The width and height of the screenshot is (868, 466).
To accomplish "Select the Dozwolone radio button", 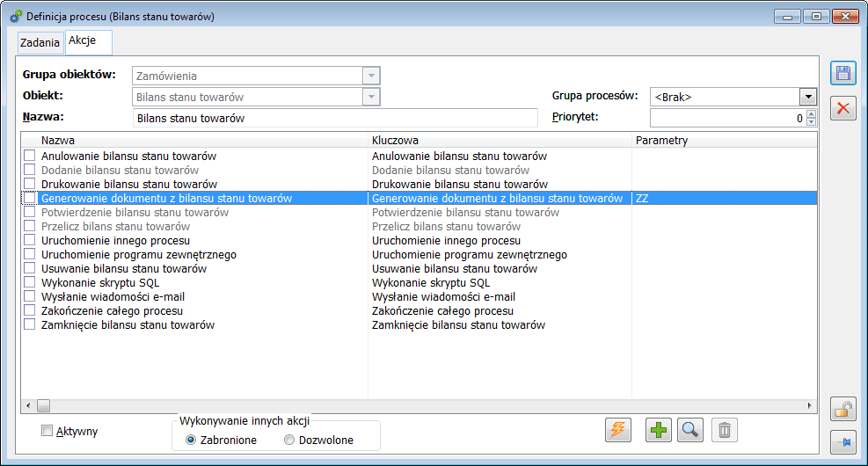I will [x=289, y=440].
